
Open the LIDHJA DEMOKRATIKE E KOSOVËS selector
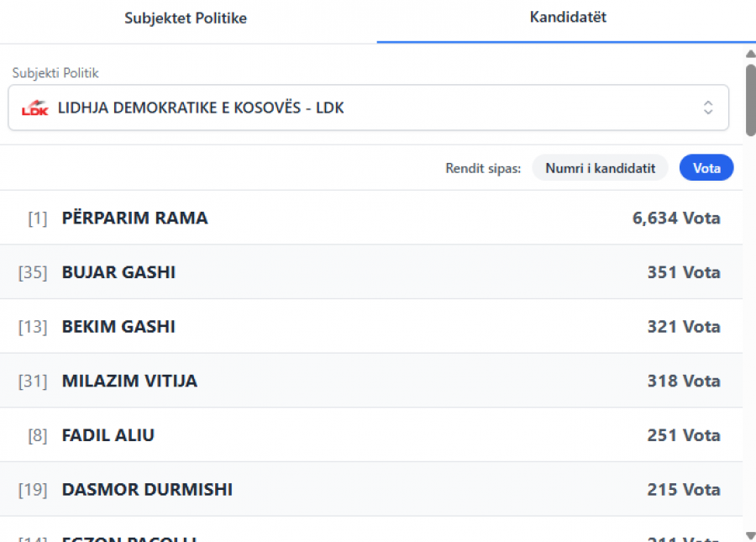click(x=368, y=108)
